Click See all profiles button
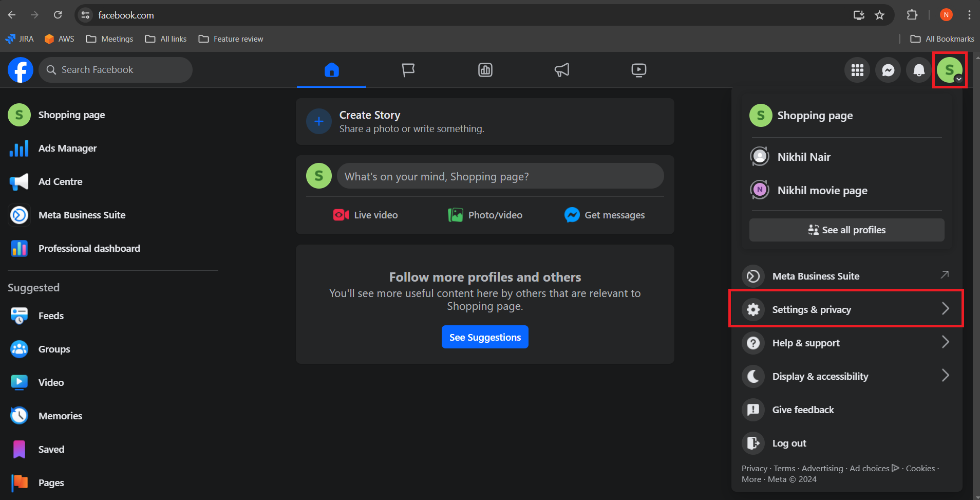980x500 pixels. [846, 230]
